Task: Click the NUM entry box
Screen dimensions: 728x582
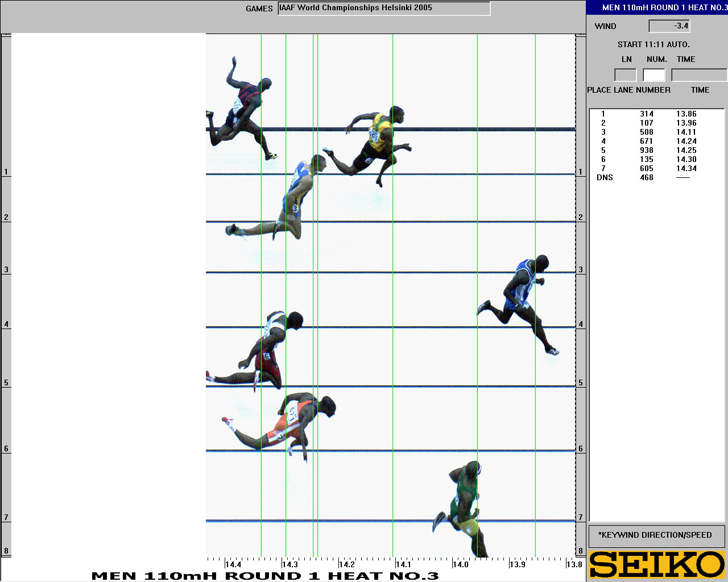Action: click(653, 75)
